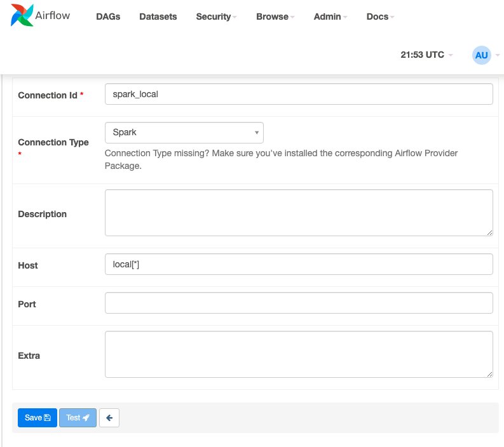
Task: Save the spark_local connection
Action: point(37,418)
